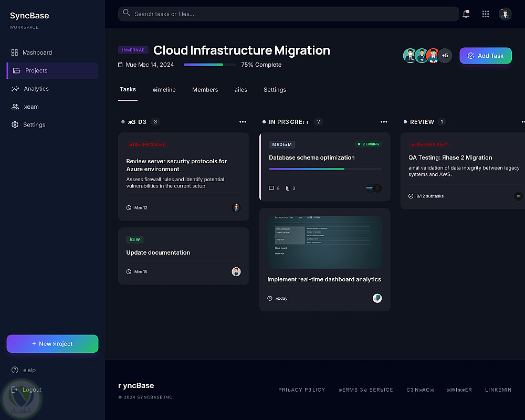Click the calendar icon beside due date
This screenshot has height=420, width=525.
[120, 65]
